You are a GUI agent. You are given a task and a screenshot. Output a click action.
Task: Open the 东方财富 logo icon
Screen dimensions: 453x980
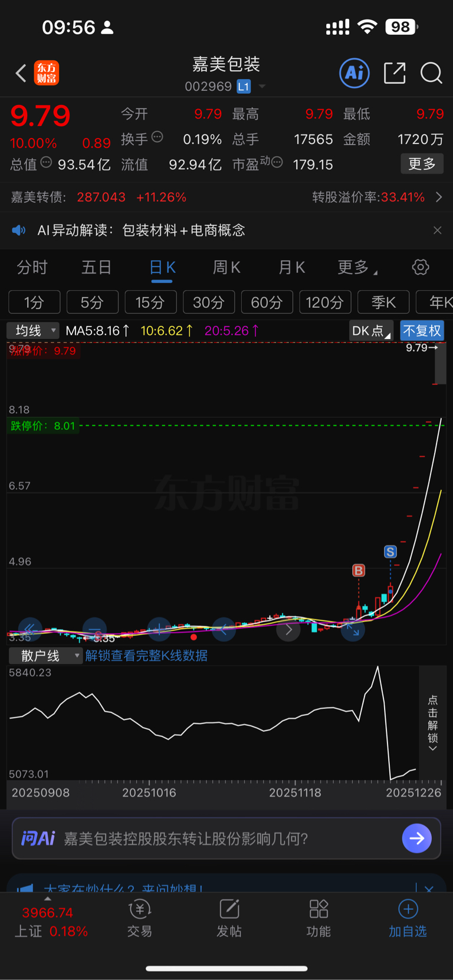coord(47,73)
